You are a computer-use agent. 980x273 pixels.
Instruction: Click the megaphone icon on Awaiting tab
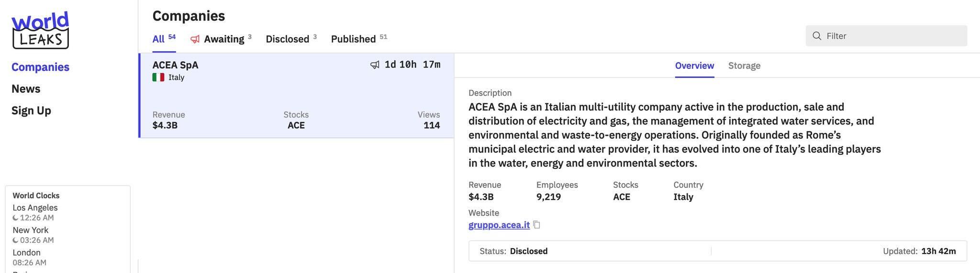point(195,39)
